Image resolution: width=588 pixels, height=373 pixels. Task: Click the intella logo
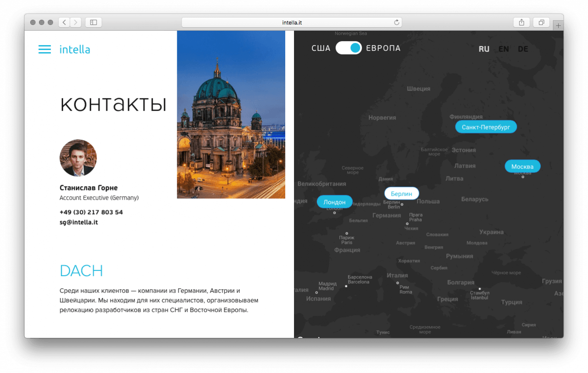75,50
